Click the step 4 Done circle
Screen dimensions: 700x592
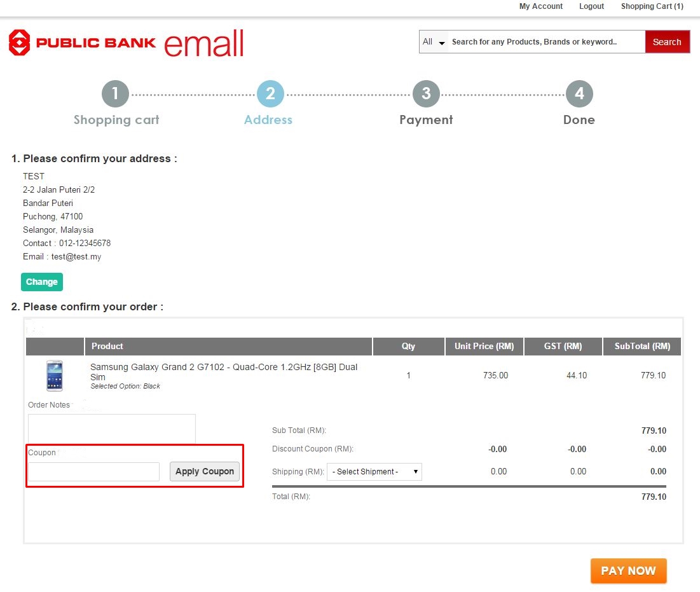click(x=579, y=93)
